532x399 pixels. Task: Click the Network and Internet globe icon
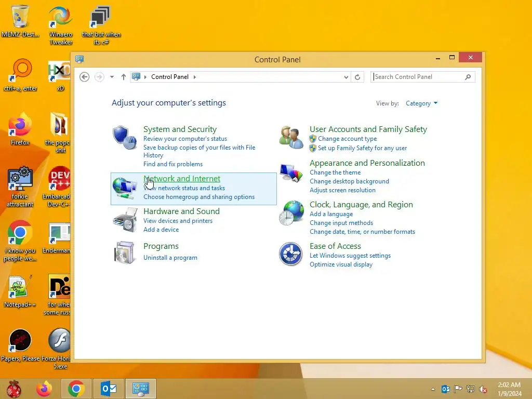click(125, 188)
